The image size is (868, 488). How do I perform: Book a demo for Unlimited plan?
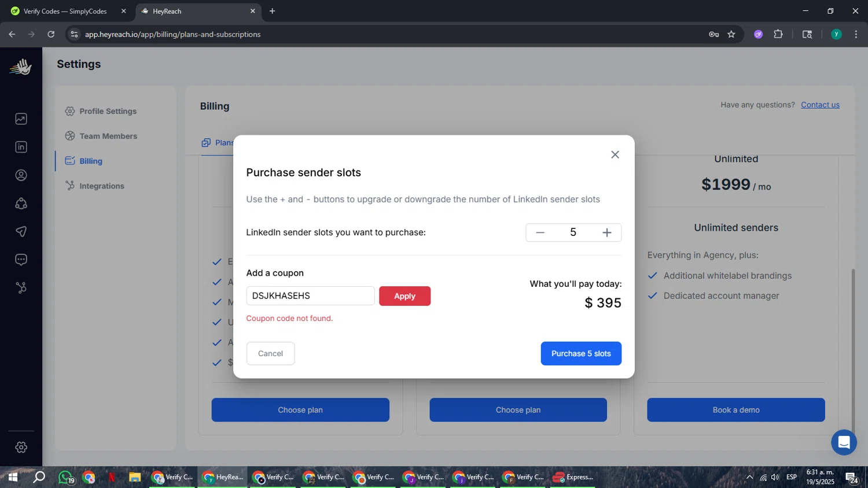(736, 410)
